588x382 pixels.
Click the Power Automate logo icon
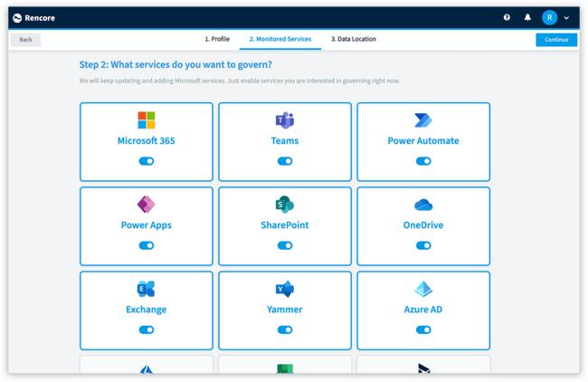pos(423,120)
